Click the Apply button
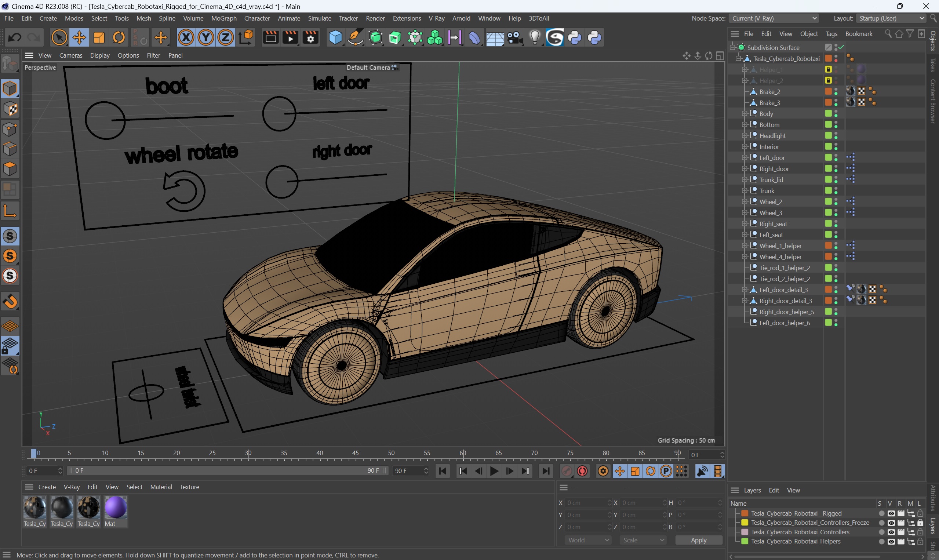The height and width of the screenshot is (560, 939). 698,540
